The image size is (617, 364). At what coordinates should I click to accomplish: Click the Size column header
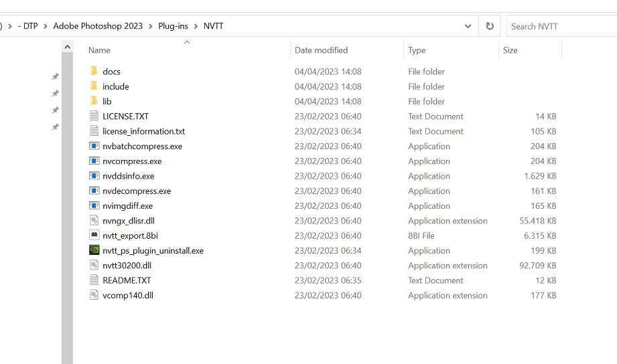(510, 50)
